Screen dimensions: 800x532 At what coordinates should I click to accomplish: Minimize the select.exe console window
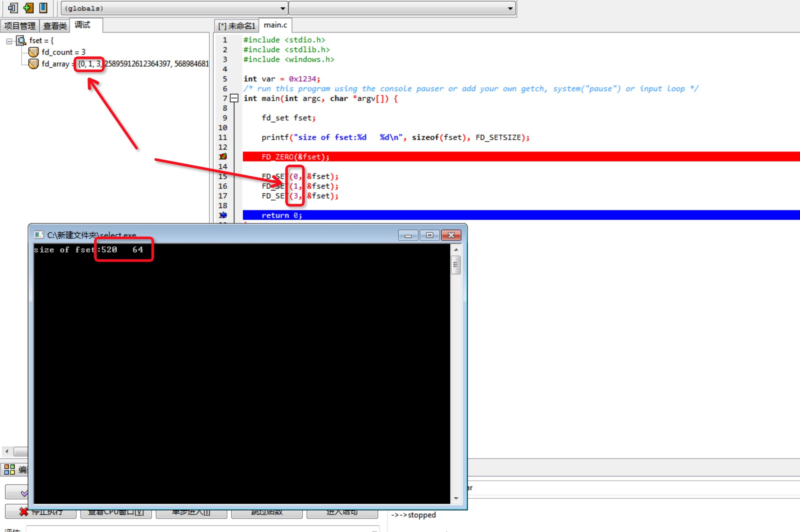(408, 235)
